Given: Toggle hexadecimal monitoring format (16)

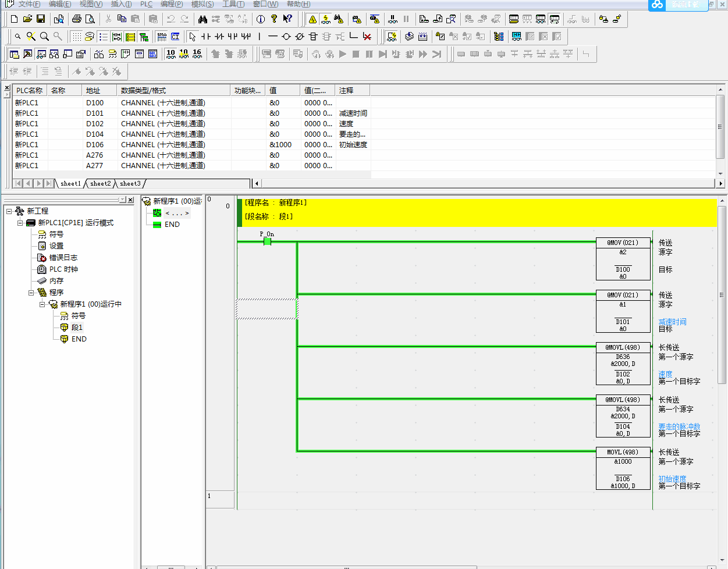Looking at the screenshot, I should (197, 54).
